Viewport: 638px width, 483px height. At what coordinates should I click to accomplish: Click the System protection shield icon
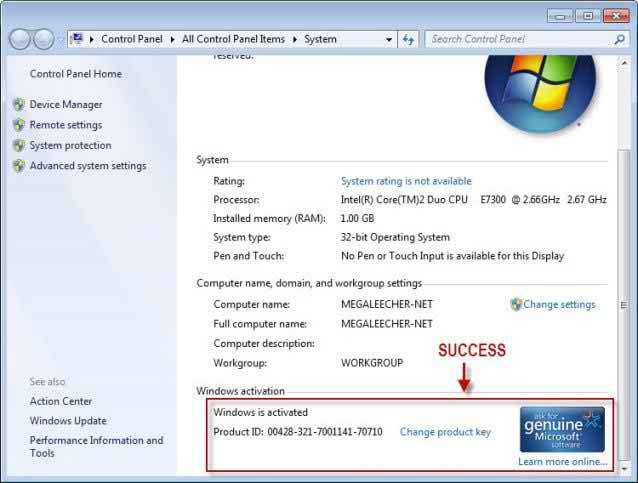[19, 145]
